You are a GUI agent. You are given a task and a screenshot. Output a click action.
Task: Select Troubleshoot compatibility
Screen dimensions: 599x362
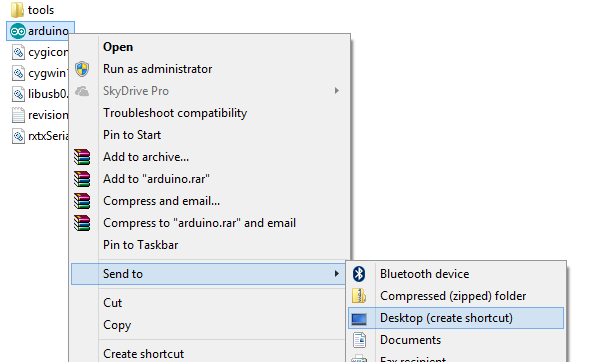175,113
